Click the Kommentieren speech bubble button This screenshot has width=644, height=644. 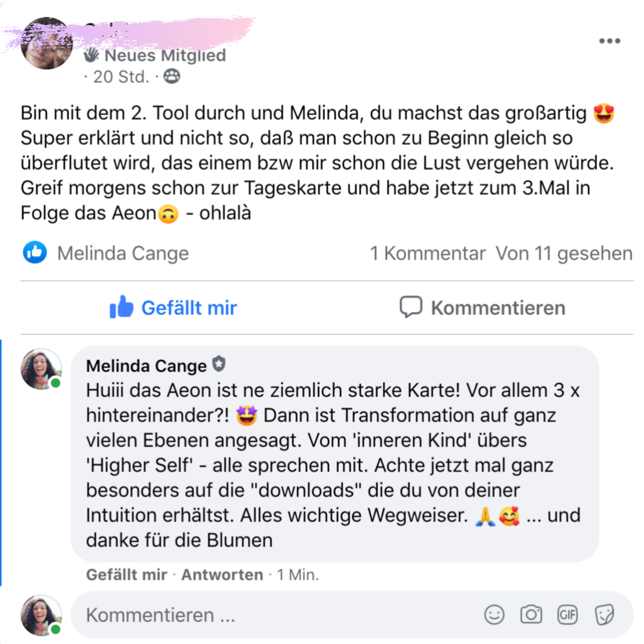482,307
